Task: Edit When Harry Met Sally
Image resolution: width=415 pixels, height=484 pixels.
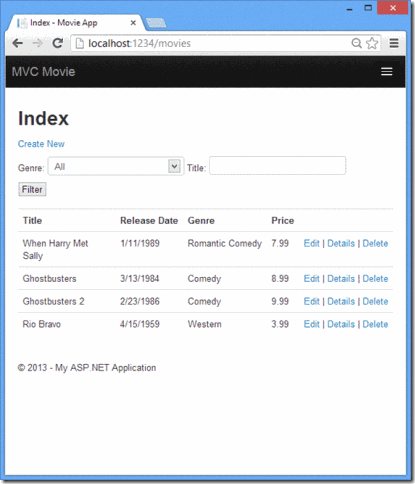Action: click(x=311, y=243)
